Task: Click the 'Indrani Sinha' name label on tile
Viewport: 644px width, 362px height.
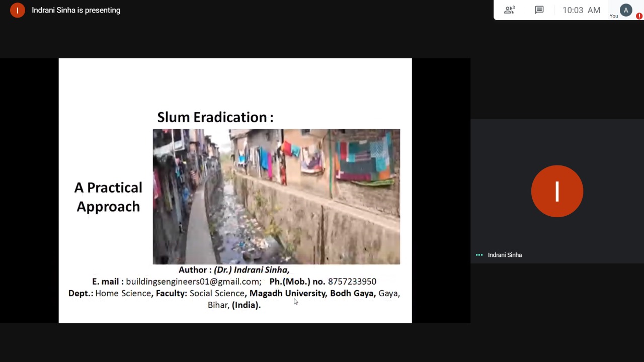Action: tap(505, 255)
